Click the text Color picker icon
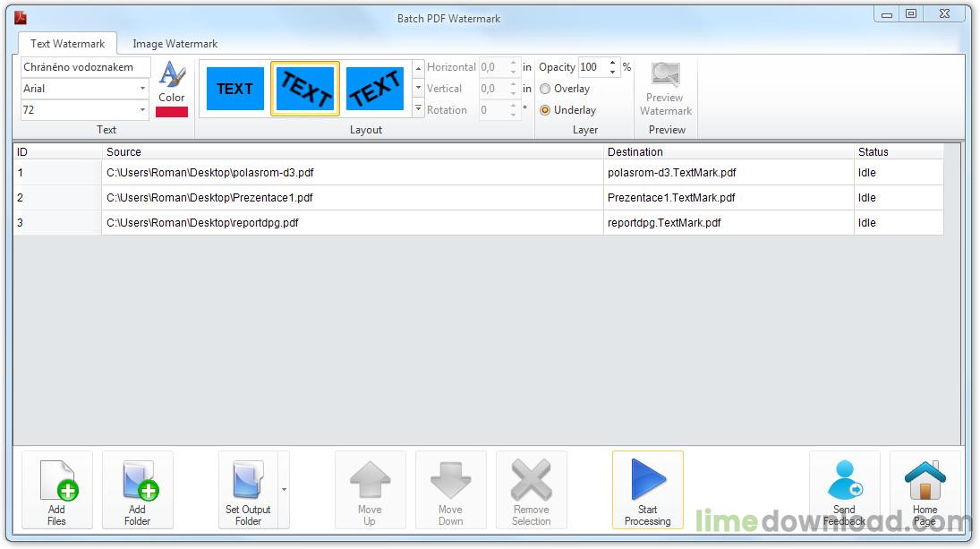 point(172,81)
